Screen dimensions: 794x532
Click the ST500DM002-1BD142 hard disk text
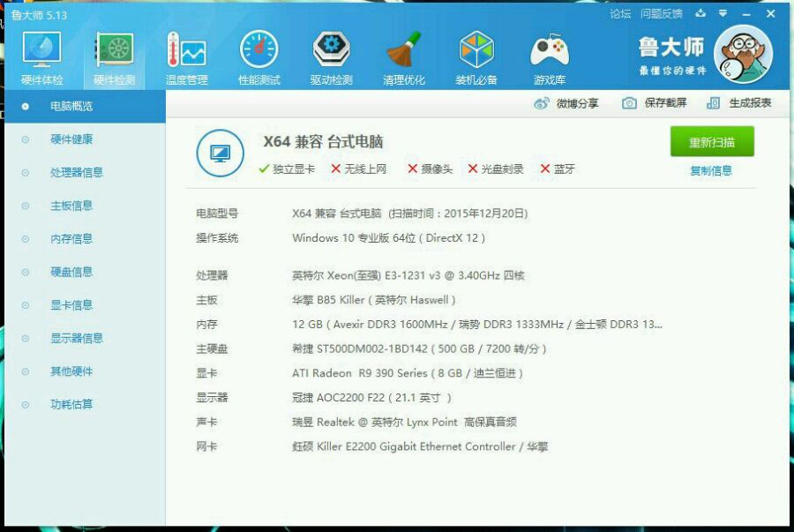419,348
